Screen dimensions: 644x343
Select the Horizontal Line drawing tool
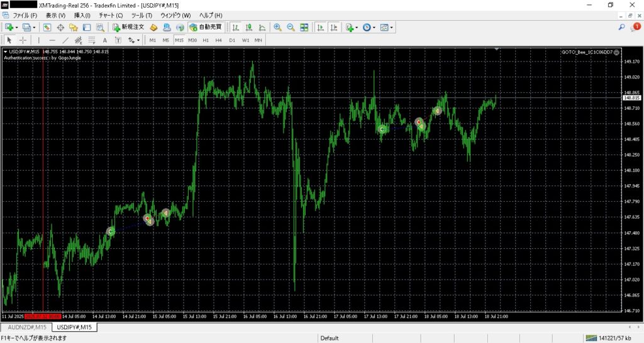52,40
